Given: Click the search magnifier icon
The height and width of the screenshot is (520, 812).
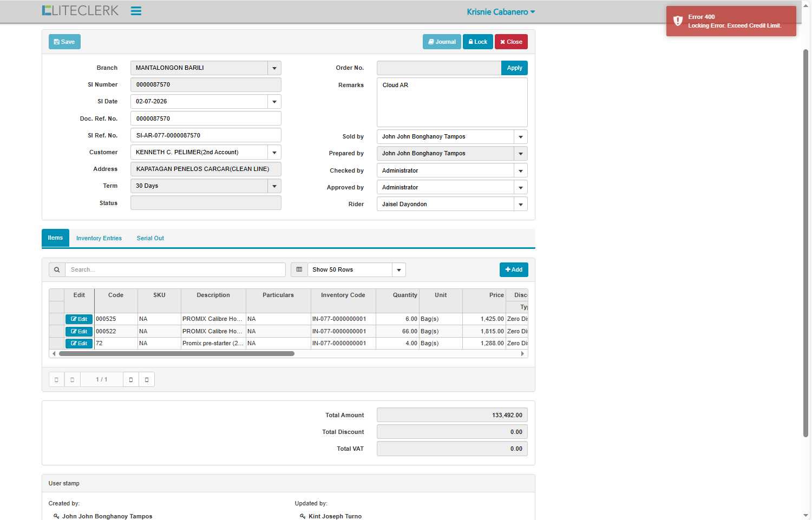Looking at the screenshot, I should point(57,269).
